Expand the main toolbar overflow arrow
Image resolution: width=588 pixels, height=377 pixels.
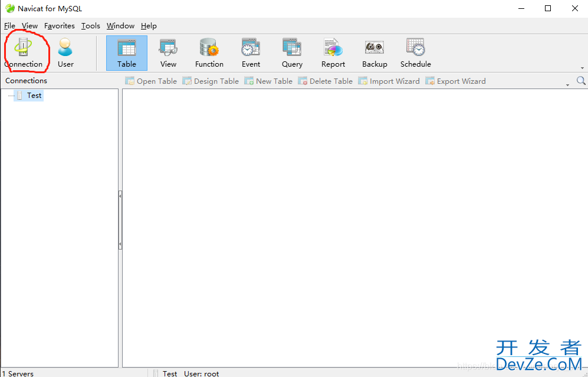[x=582, y=68]
